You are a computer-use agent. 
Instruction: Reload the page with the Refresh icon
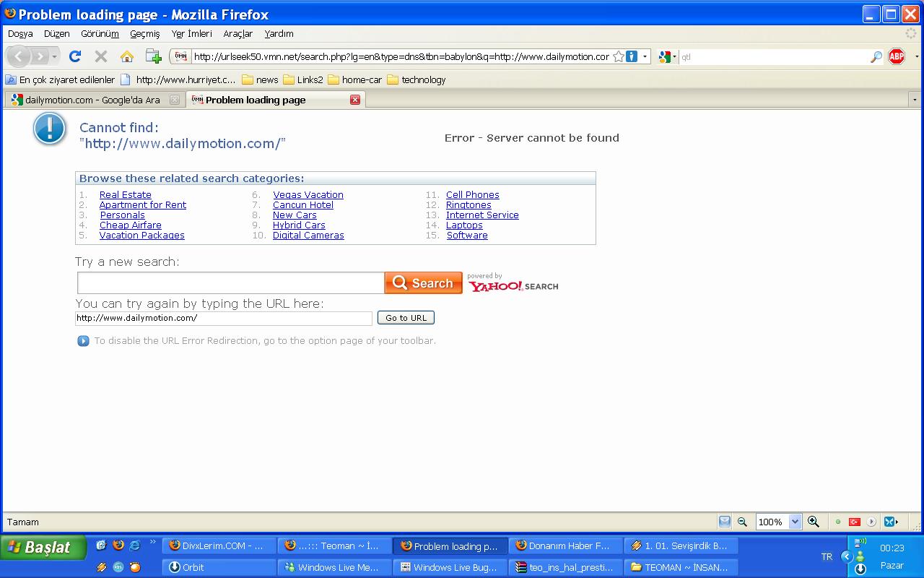tap(75, 56)
